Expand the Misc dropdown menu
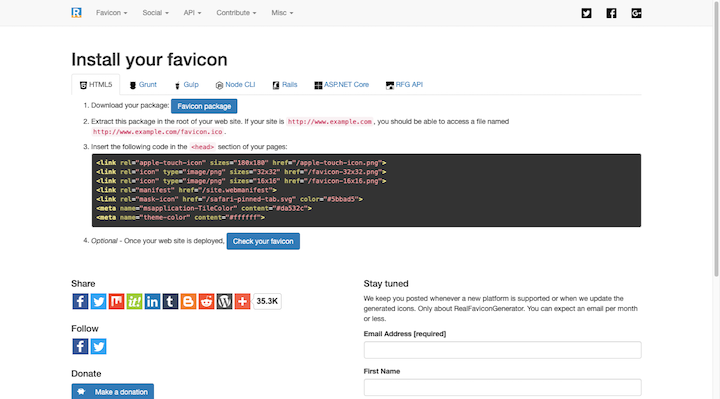The height and width of the screenshot is (399, 720). coord(282,13)
